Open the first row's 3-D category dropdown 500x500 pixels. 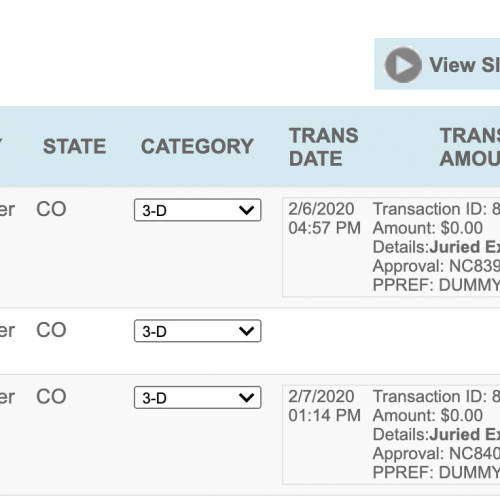(198, 210)
